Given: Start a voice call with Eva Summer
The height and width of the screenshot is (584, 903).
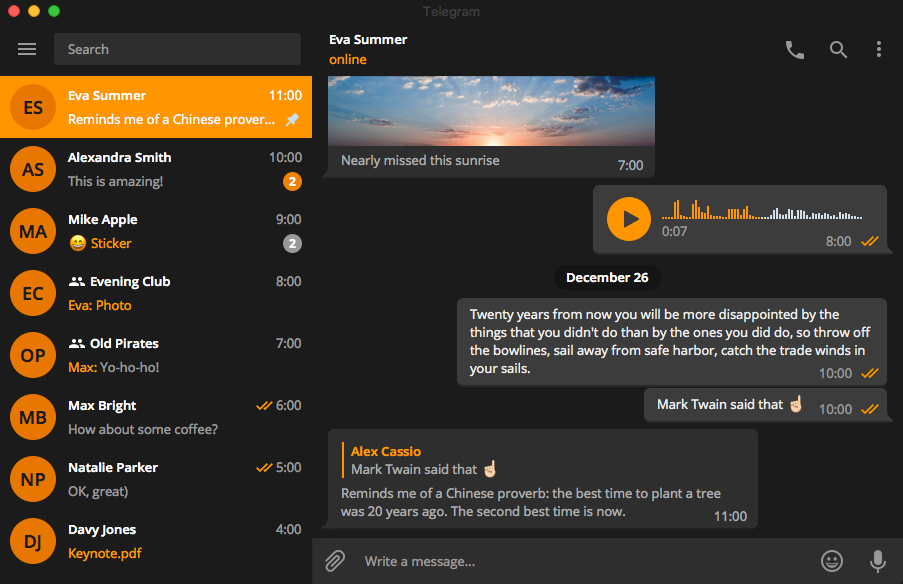Looking at the screenshot, I should click(x=795, y=50).
